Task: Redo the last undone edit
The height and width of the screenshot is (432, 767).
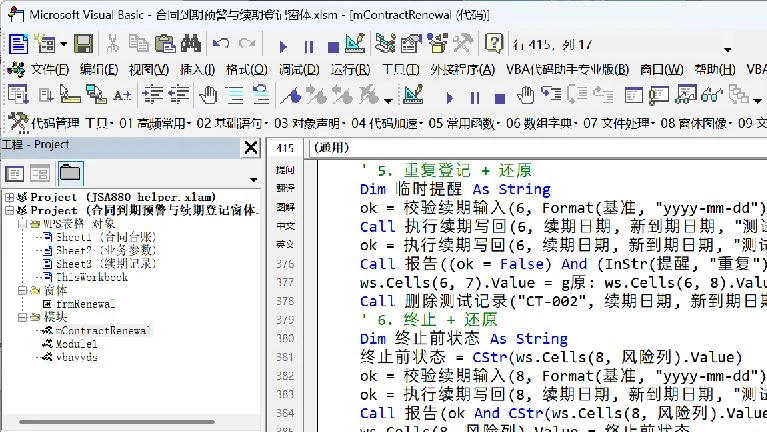Action: (247, 44)
